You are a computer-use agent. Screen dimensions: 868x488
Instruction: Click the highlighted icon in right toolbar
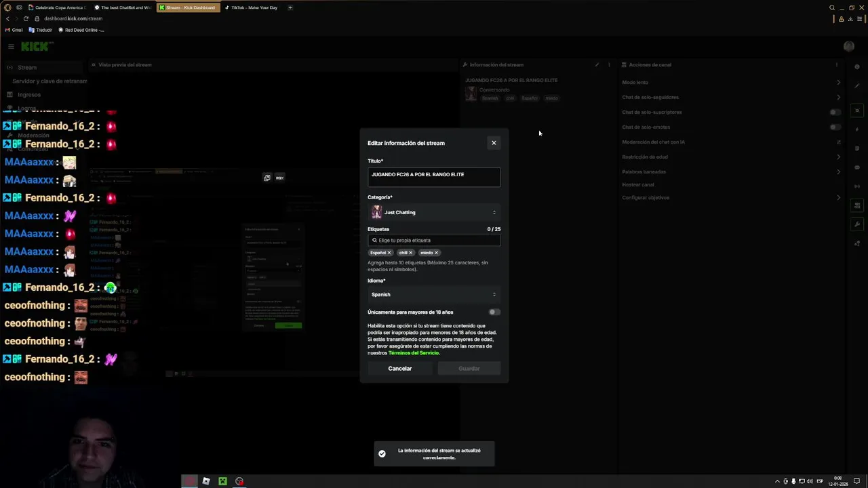pyautogui.click(x=857, y=110)
